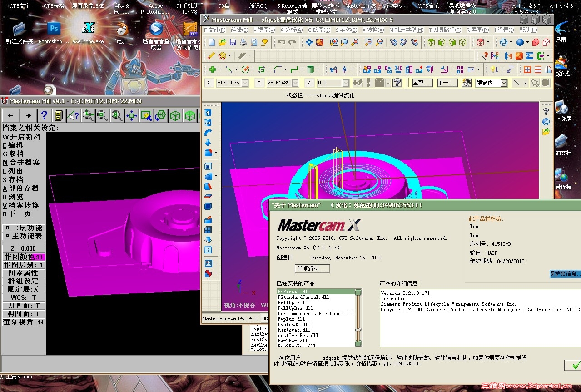Click the blue question-mark help icon in v9.1
Screen dimensions: 581x392
click(44, 115)
